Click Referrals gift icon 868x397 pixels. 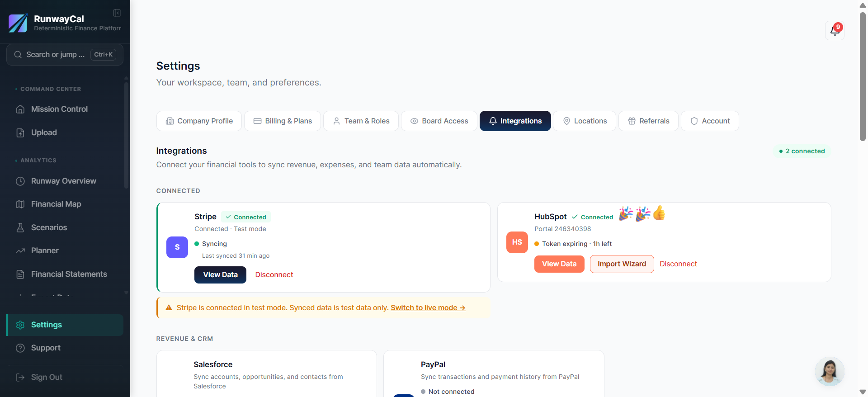632,121
